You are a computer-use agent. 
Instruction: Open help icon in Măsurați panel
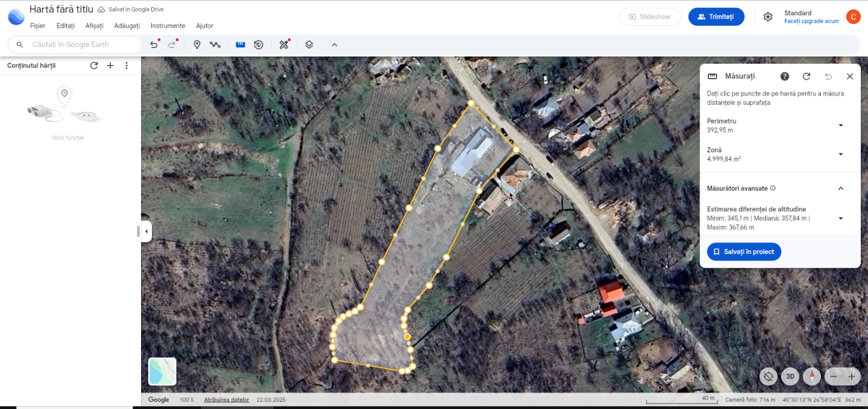[x=785, y=76]
